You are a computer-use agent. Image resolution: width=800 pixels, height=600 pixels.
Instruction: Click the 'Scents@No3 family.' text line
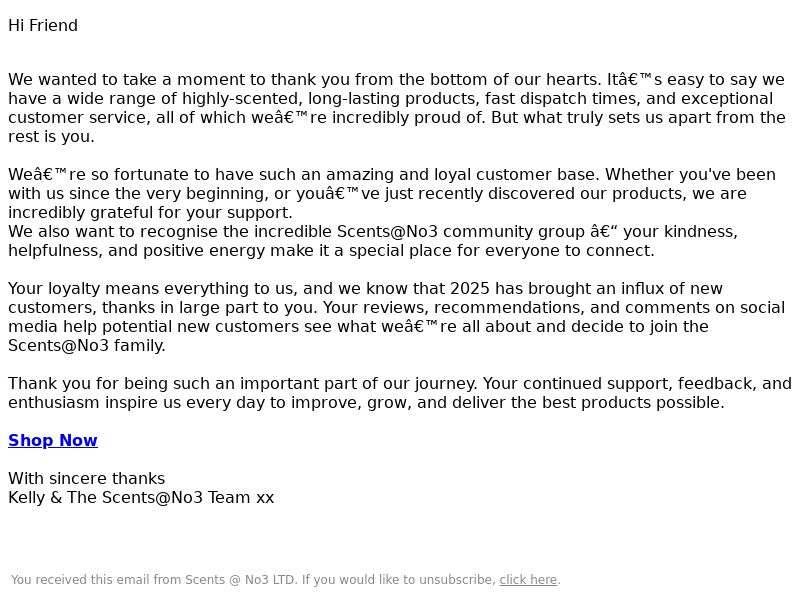tap(87, 345)
